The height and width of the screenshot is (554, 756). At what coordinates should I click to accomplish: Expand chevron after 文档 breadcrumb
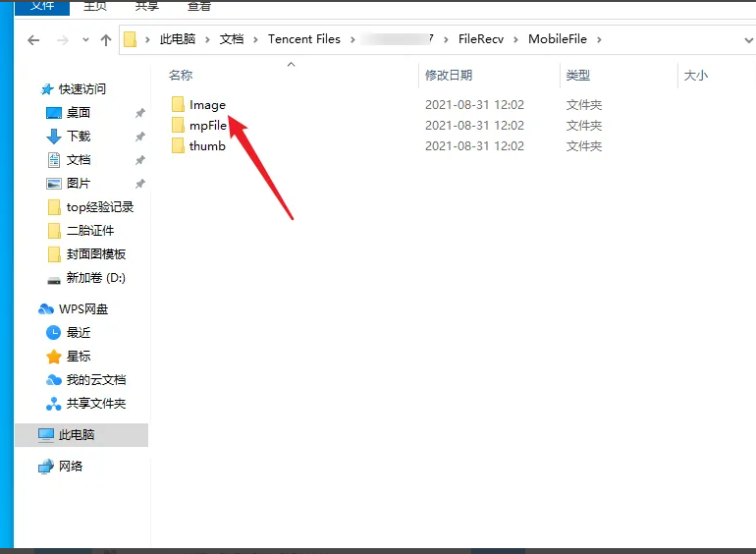(x=255, y=39)
